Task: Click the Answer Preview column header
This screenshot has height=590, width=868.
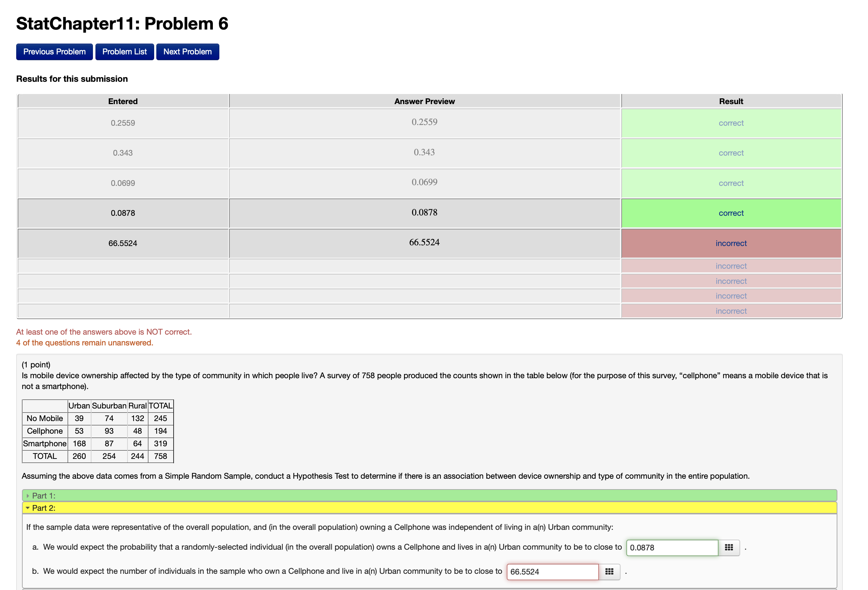Action: click(x=424, y=101)
